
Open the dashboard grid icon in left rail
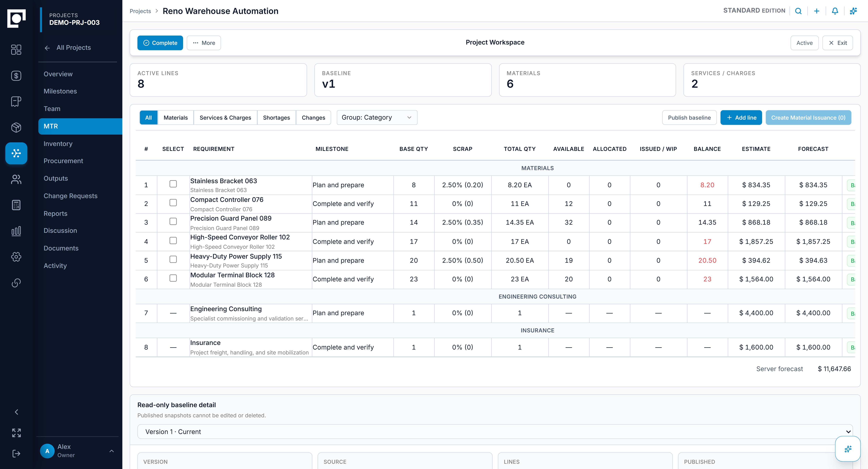[x=16, y=49]
